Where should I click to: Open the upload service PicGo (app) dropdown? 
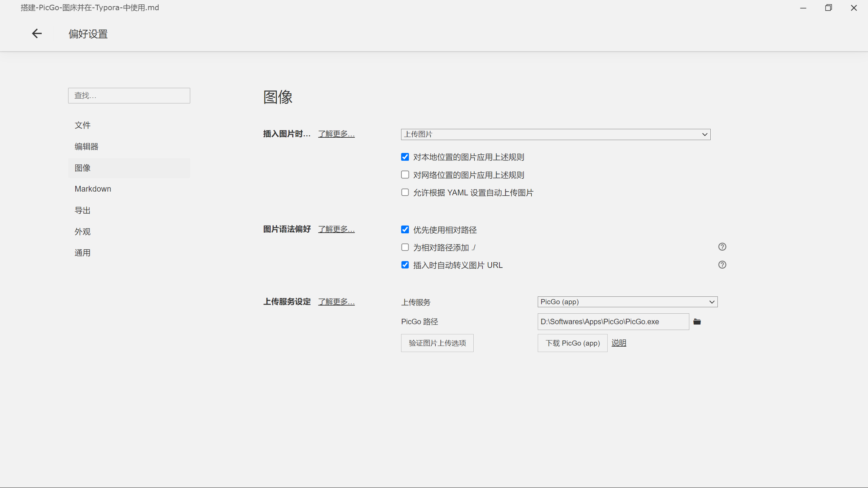627,302
